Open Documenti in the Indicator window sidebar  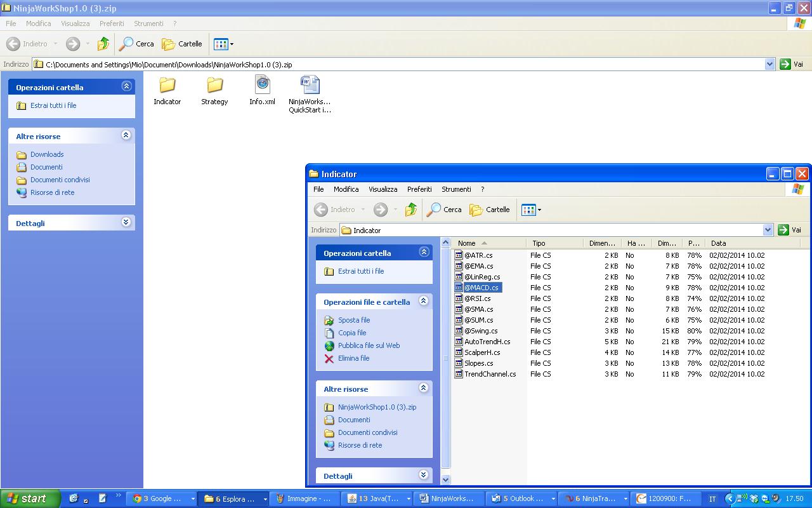click(354, 420)
